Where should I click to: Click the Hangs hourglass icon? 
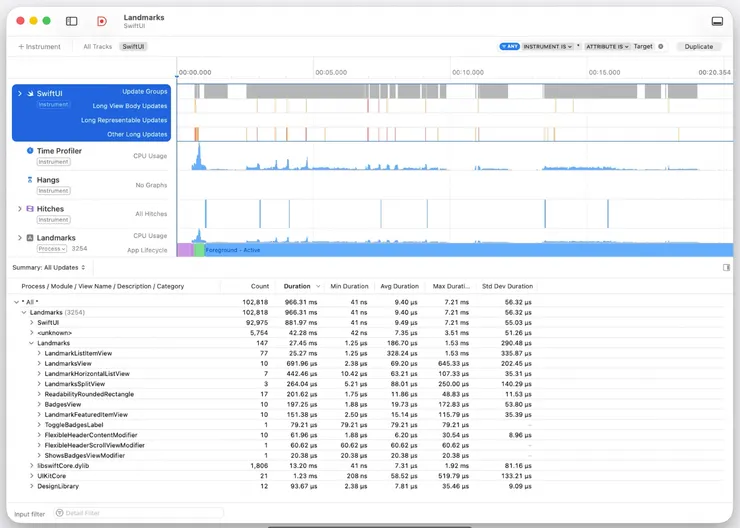click(30, 180)
